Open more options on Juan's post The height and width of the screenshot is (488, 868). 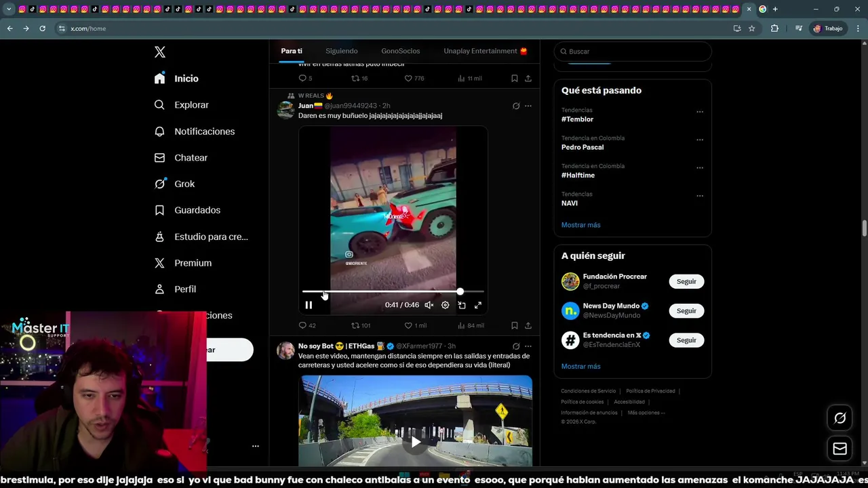[x=528, y=106]
